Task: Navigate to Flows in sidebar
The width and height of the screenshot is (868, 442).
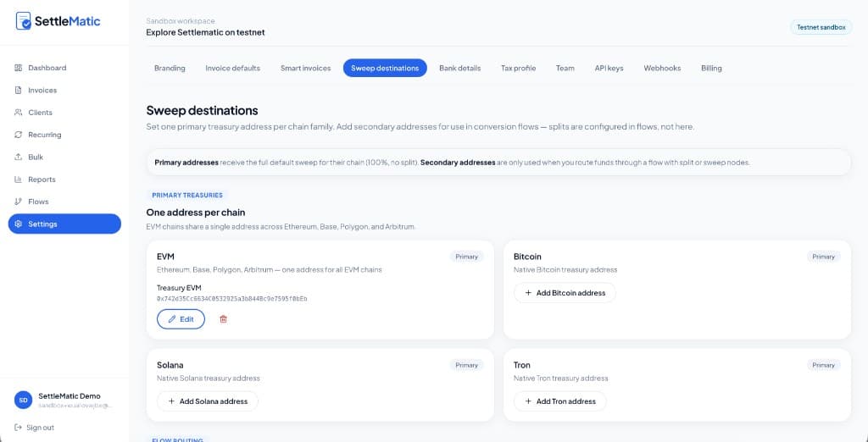Action: pyautogui.click(x=64, y=202)
